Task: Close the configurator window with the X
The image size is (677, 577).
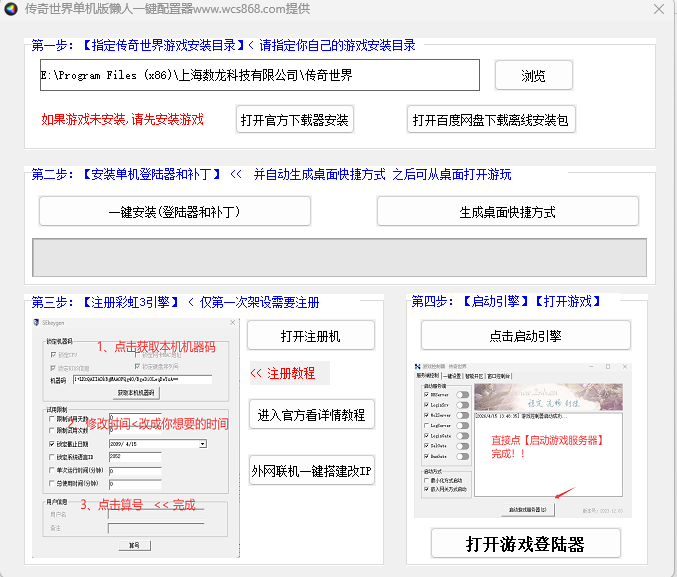Action: [x=659, y=9]
